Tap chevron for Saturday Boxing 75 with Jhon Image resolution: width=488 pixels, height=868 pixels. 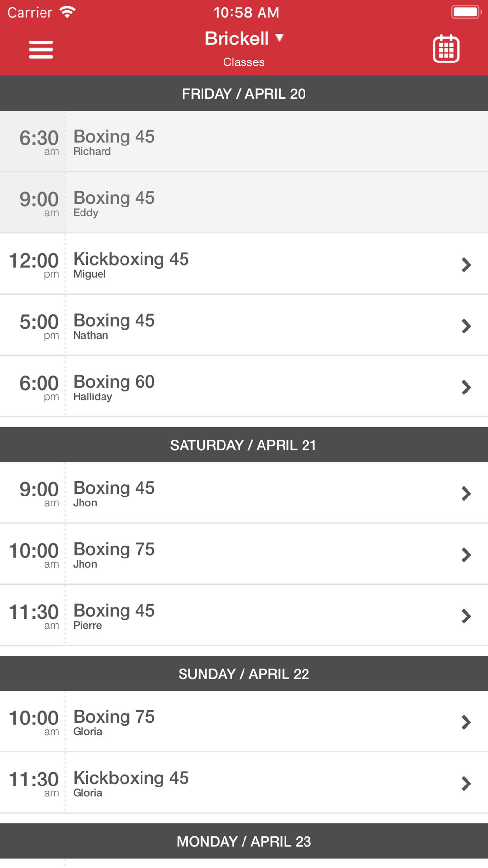(466, 555)
